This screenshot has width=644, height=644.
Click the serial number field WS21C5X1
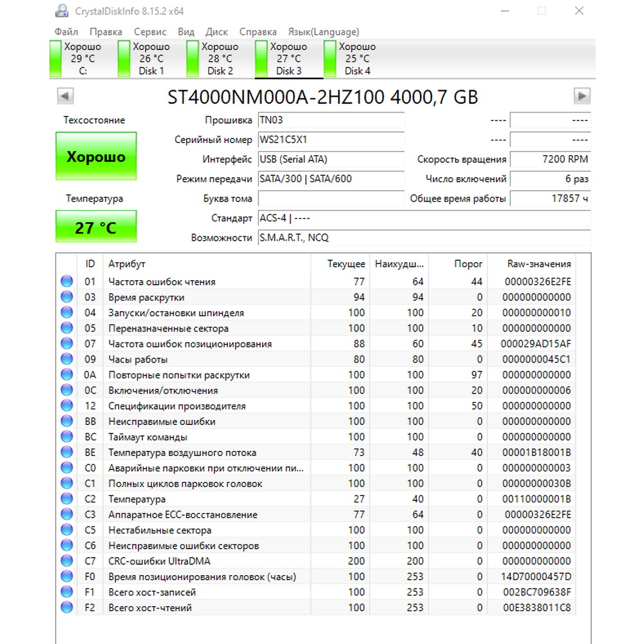click(x=331, y=140)
